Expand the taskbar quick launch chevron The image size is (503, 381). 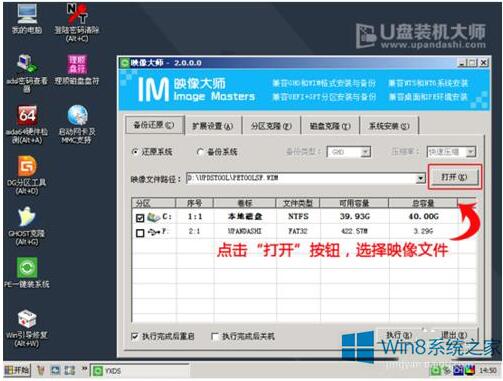pyautogui.click(x=84, y=369)
